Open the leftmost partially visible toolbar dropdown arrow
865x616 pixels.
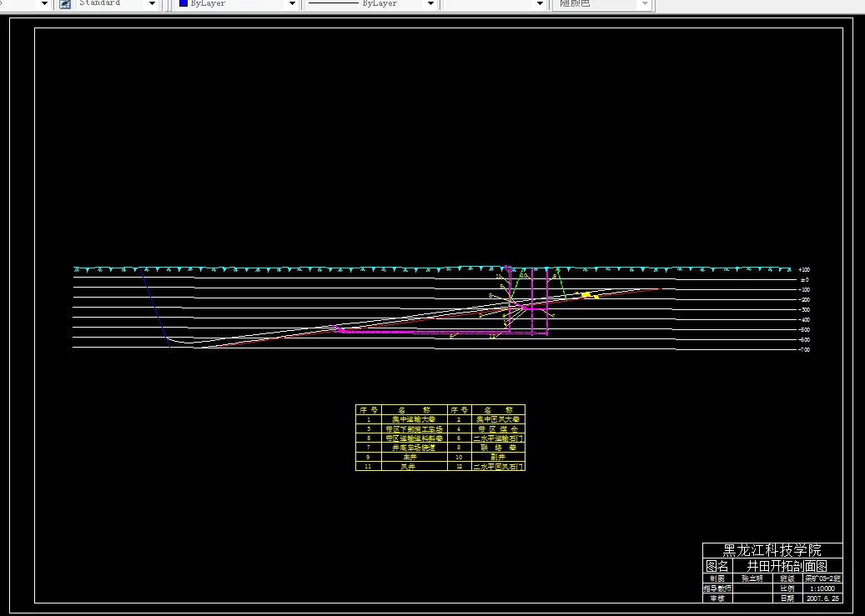pos(44,4)
